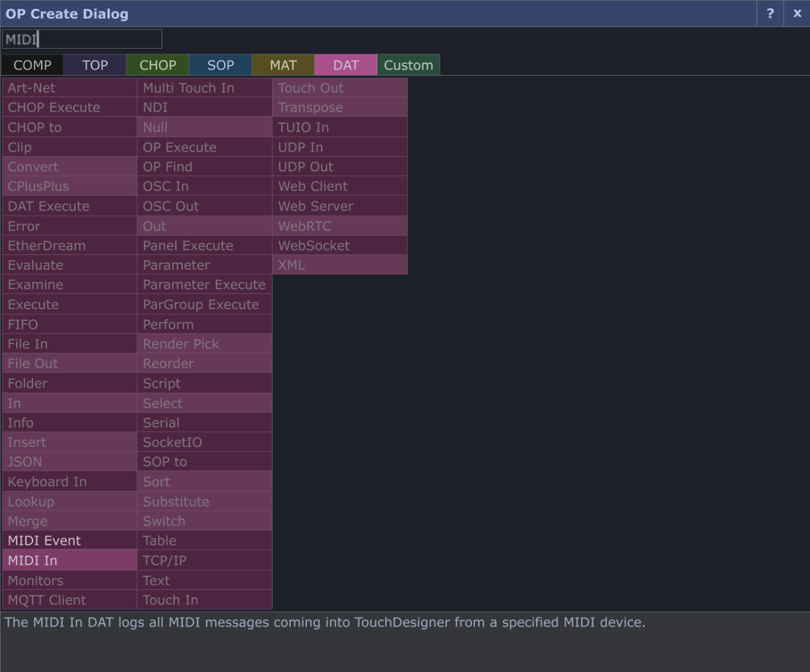Select the greyed-out Null operator

204,127
